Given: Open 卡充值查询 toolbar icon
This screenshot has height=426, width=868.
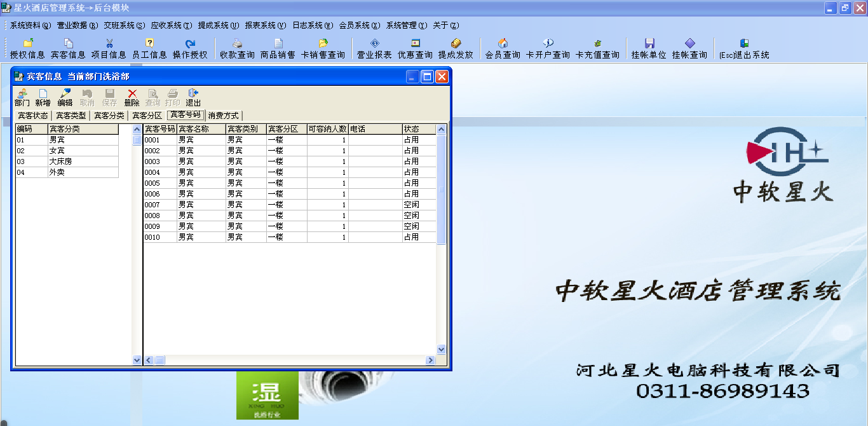Looking at the screenshot, I should click(597, 49).
